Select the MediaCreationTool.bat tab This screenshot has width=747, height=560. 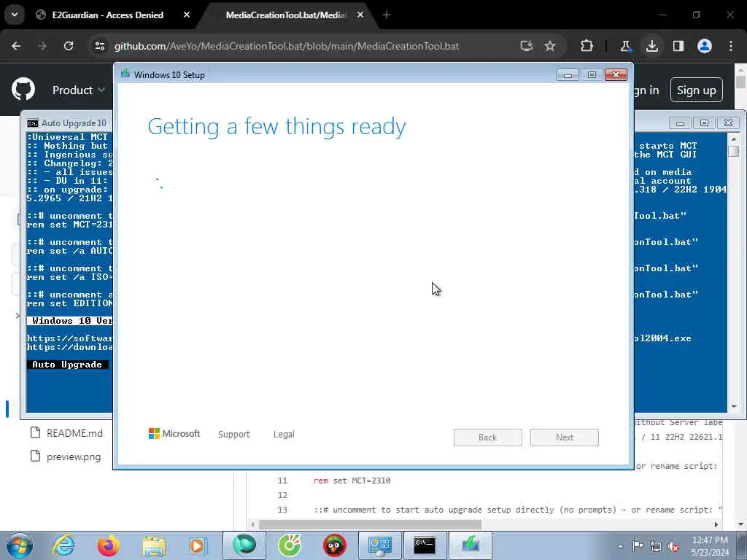click(x=286, y=15)
